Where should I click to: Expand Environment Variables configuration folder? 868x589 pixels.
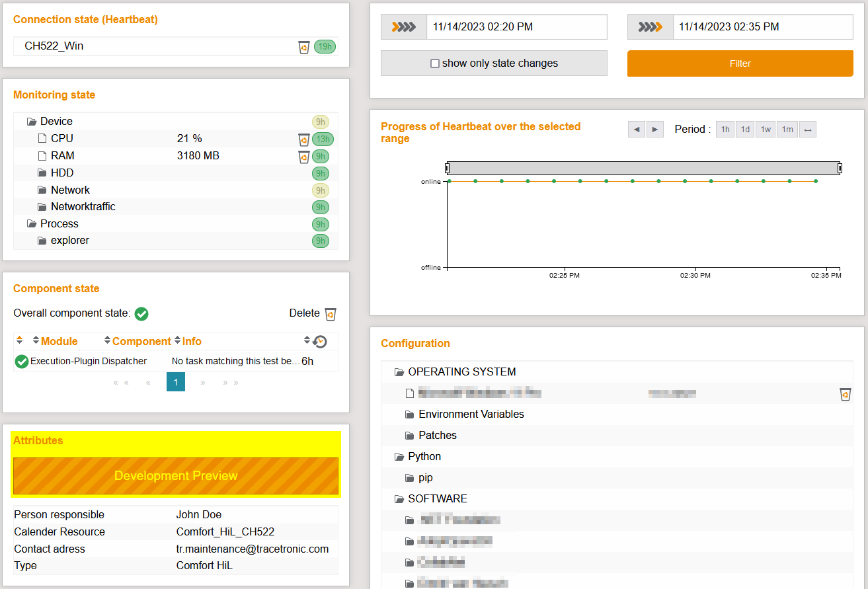tap(410, 414)
